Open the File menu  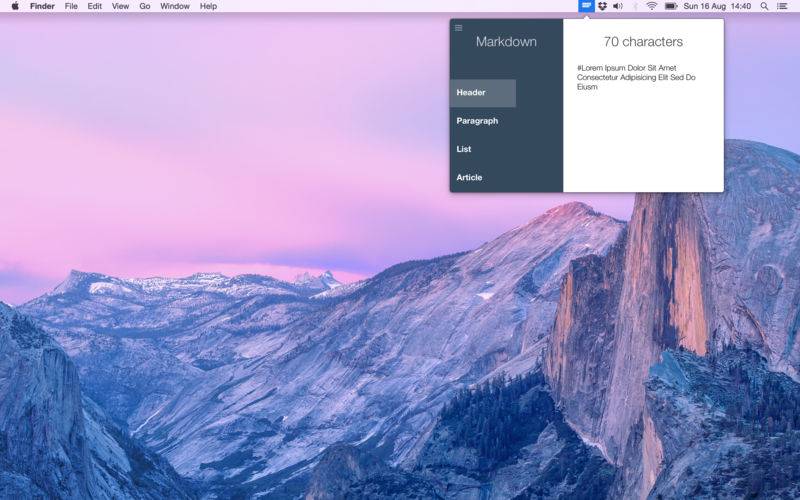tap(71, 6)
